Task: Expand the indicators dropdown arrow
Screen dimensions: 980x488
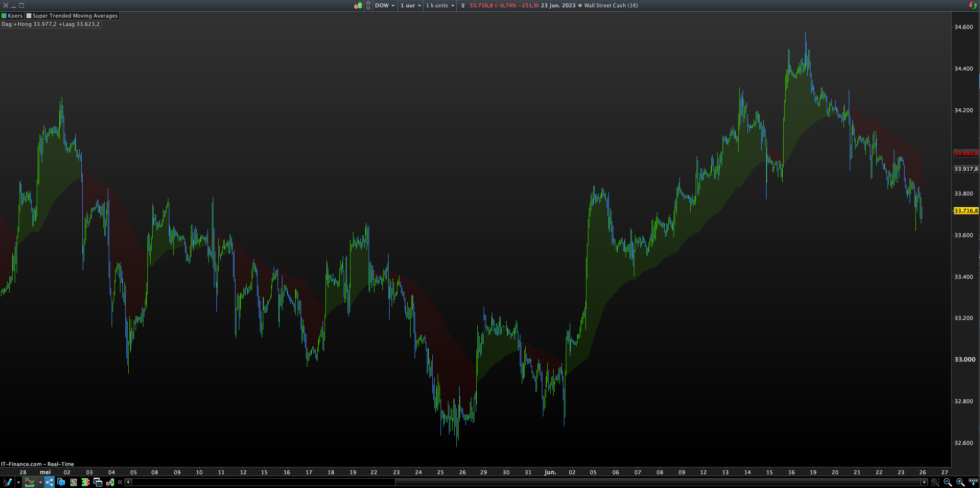Action: (x=41, y=482)
